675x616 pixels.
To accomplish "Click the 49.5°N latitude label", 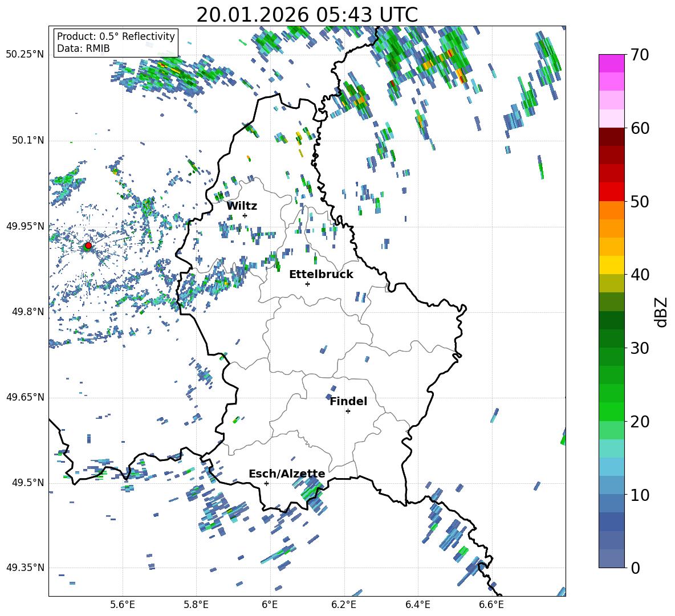I will pos(28,482).
